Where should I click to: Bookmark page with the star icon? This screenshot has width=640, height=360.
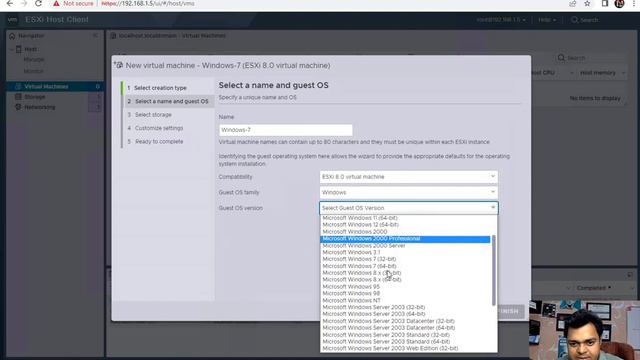point(587,4)
